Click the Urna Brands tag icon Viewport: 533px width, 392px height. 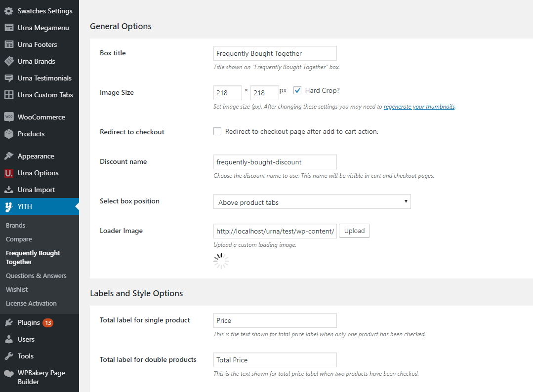(x=9, y=61)
